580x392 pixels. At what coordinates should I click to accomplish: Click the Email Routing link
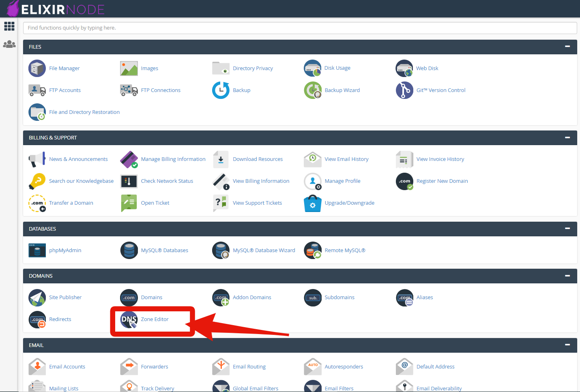(249, 367)
